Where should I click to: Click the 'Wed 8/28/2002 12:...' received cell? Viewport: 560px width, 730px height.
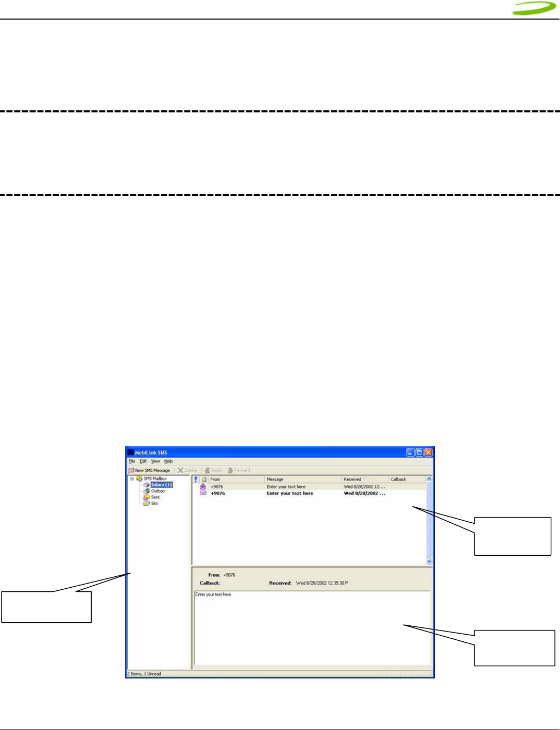(x=364, y=487)
